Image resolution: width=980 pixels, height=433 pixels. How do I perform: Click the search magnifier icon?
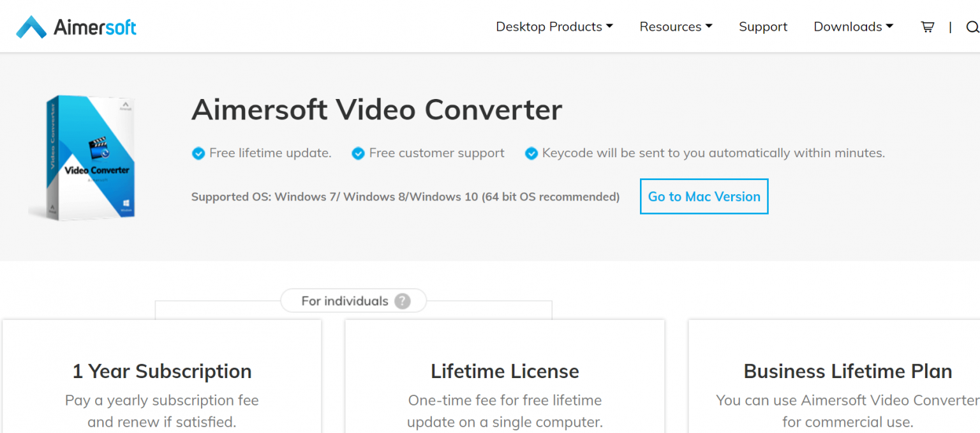tap(972, 27)
